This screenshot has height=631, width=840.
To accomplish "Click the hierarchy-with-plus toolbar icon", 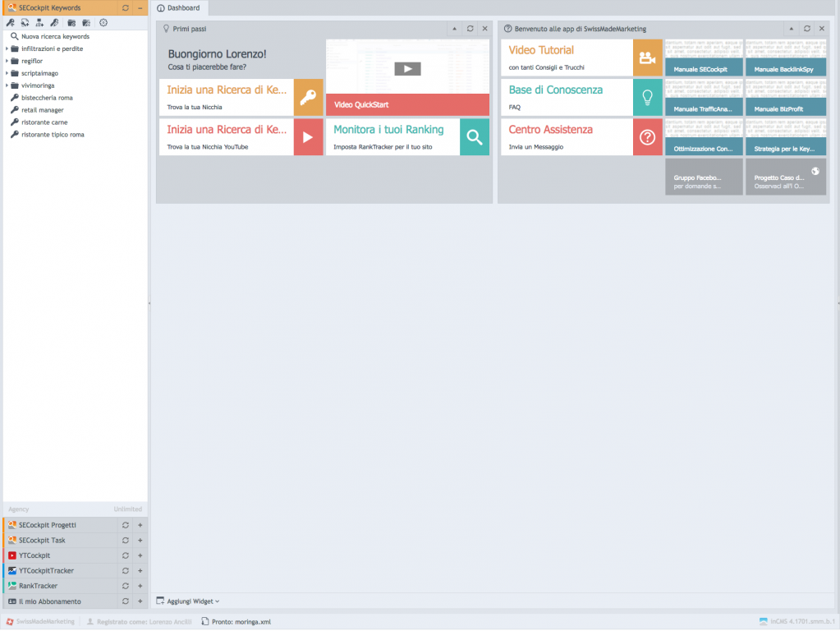I will point(39,22).
